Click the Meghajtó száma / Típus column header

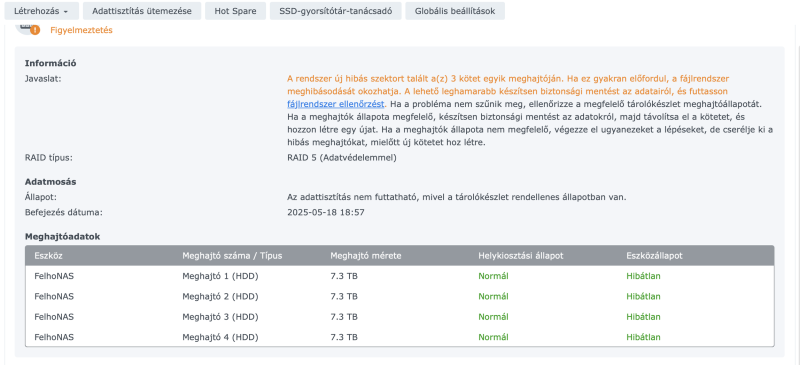[232, 256]
